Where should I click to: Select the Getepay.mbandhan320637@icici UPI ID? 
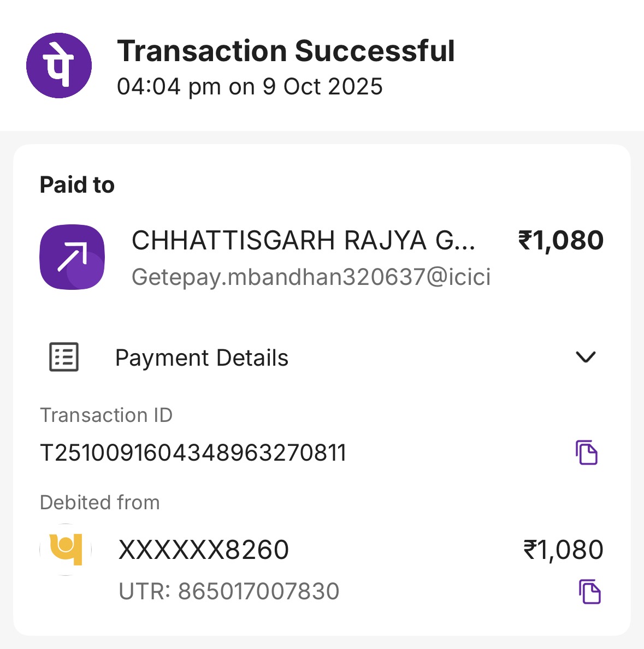pos(311,277)
